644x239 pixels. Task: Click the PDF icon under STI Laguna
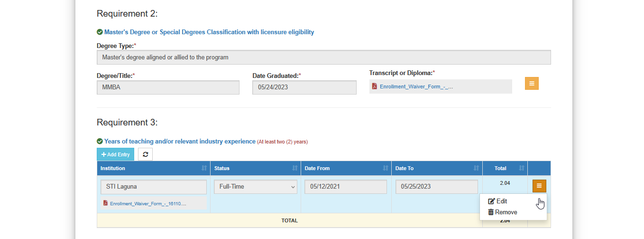coord(105,203)
